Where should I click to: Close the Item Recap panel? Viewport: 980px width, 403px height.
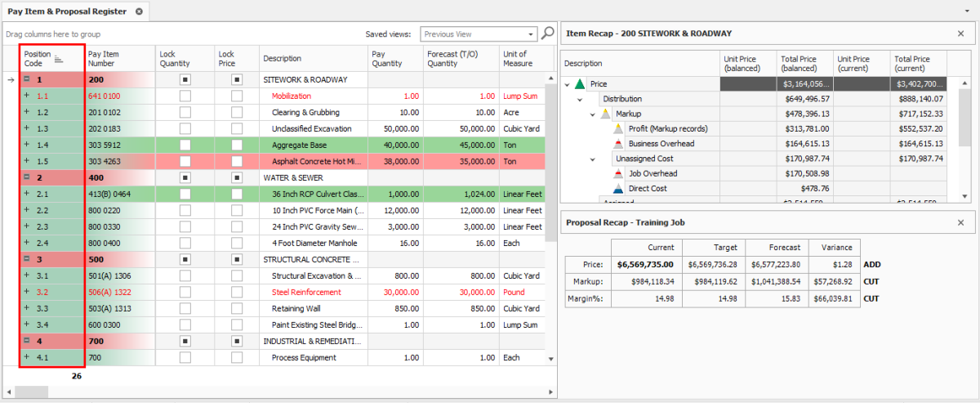(960, 34)
